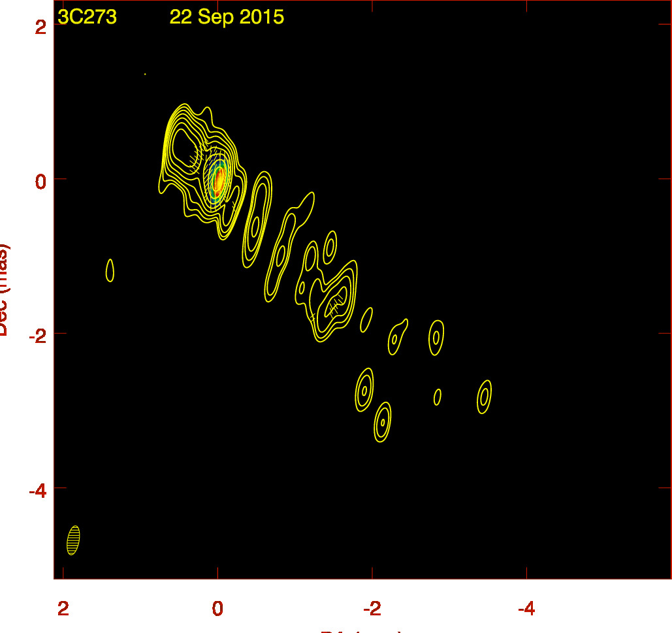This screenshot has height=633, width=672.
Task: Click the bright red-orange core peak
Action: click(x=219, y=180)
